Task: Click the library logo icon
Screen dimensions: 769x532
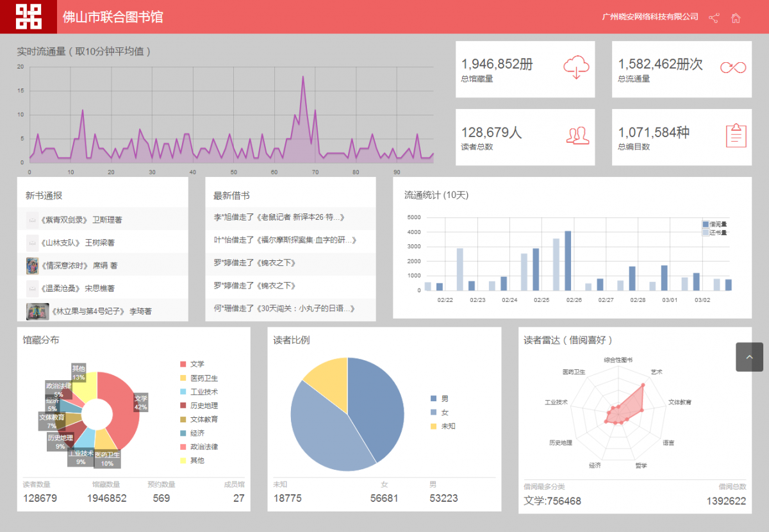Action: click(x=28, y=17)
